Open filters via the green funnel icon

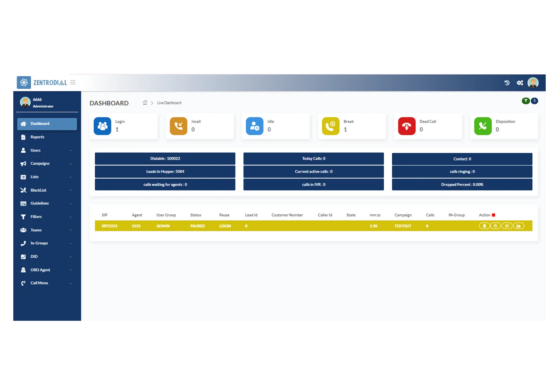[526, 101]
